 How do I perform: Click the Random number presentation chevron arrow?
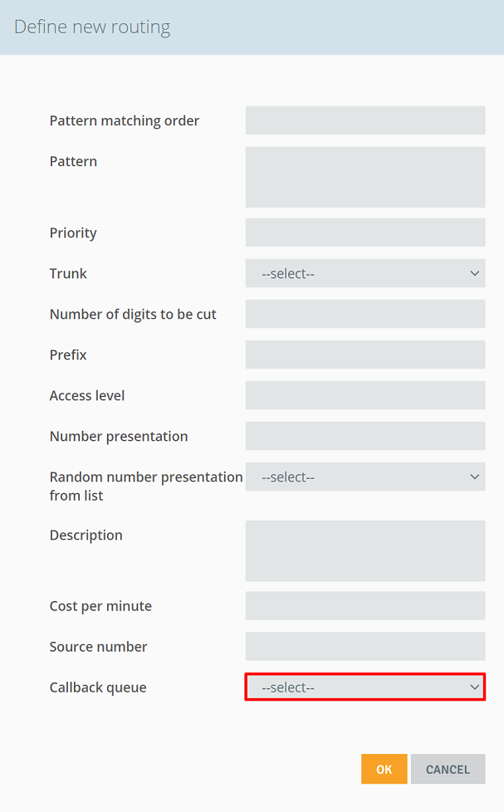[474, 477]
